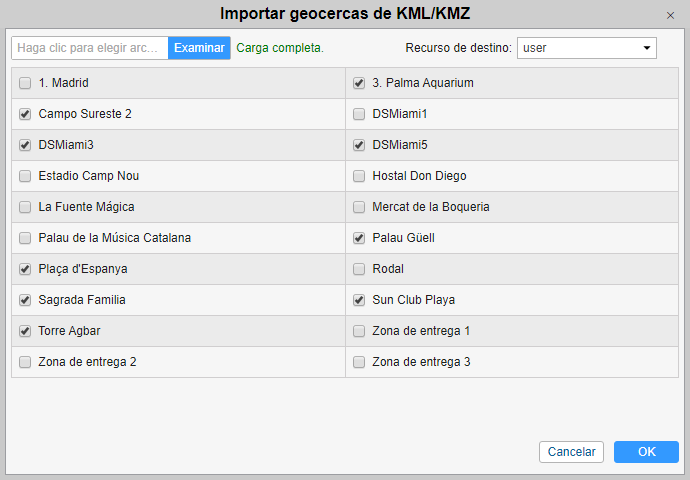The image size is (690, 480).
Task: Uncheck the Palau Güell checkbox
Action: tap(359, 239)
